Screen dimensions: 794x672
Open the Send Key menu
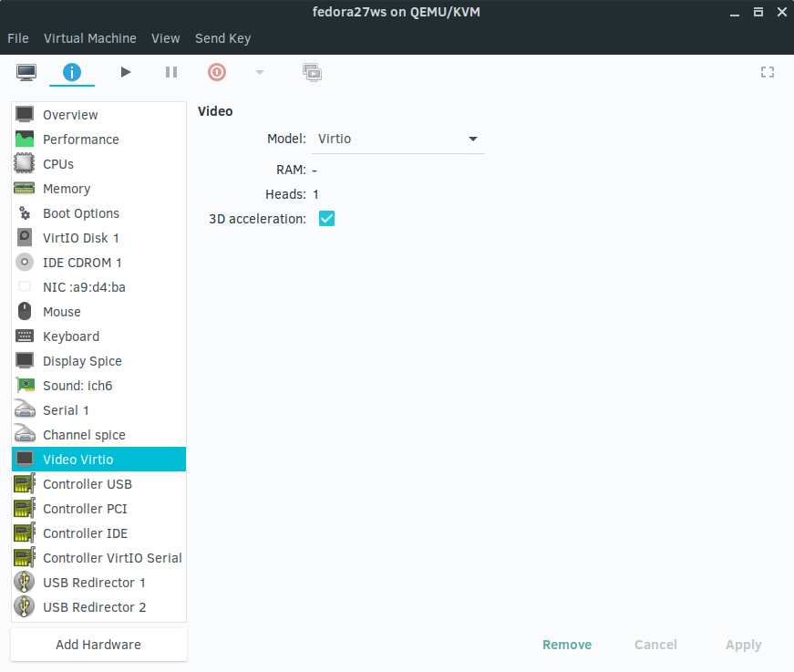pos(222,38)
